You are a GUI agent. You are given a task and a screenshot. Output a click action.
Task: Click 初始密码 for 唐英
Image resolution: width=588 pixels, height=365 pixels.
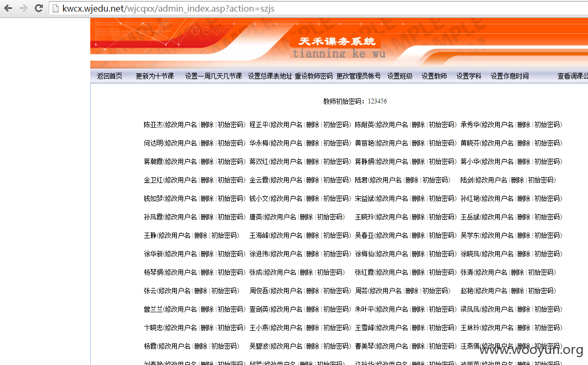[329, 217]
